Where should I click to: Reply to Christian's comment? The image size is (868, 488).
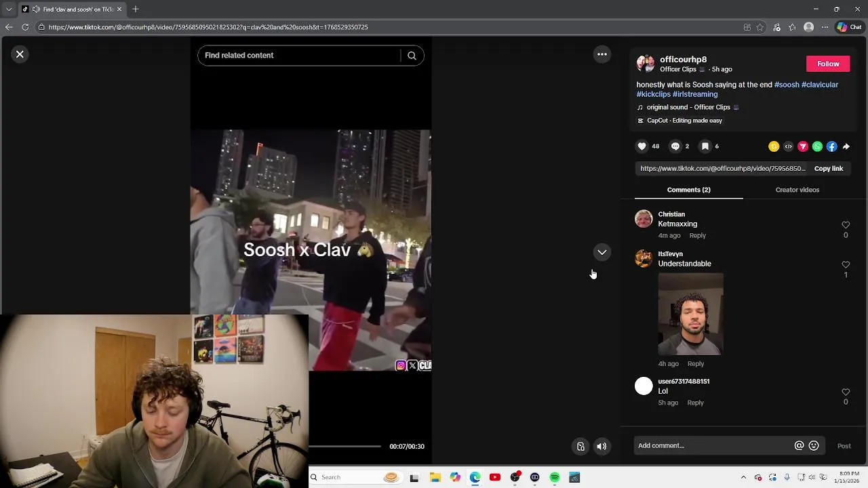pos(697,236)
